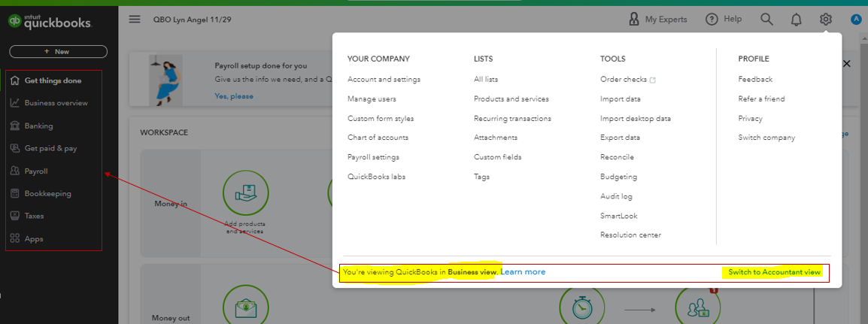Open QuickBooks labs
The image size is (868, 324).
click(x=376, y=177)
